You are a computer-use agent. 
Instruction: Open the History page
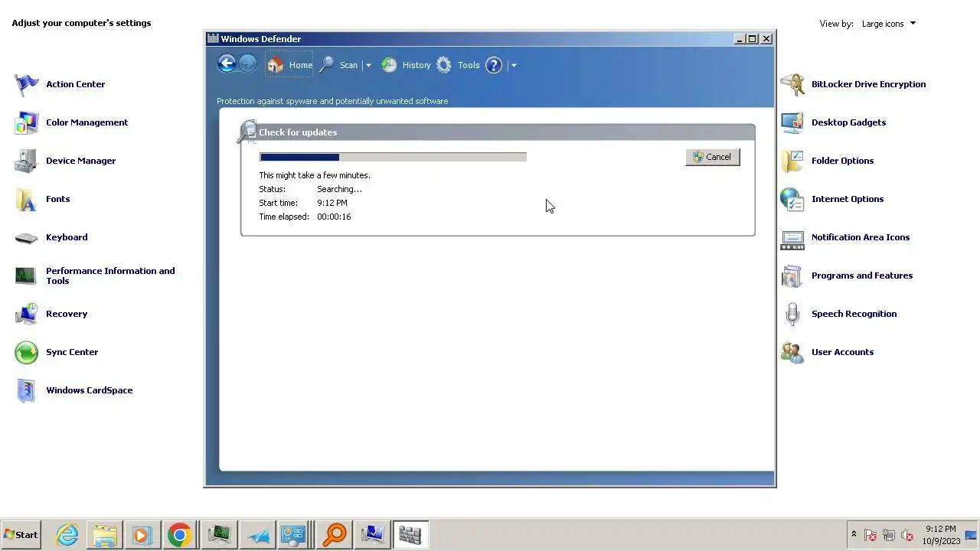pos(407,65)
